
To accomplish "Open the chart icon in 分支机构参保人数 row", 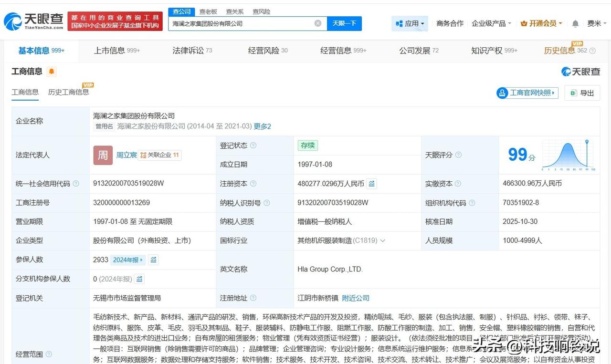I will [x=139, y=279].
